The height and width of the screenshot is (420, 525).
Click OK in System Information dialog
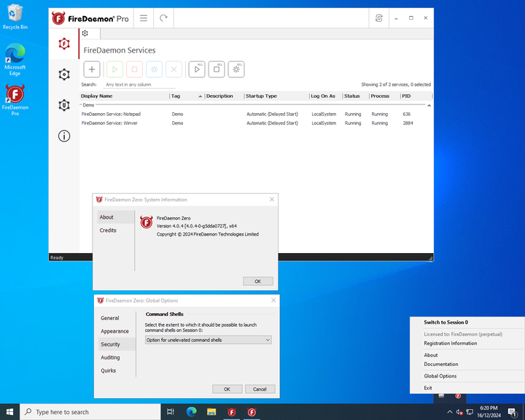(258, 281)
